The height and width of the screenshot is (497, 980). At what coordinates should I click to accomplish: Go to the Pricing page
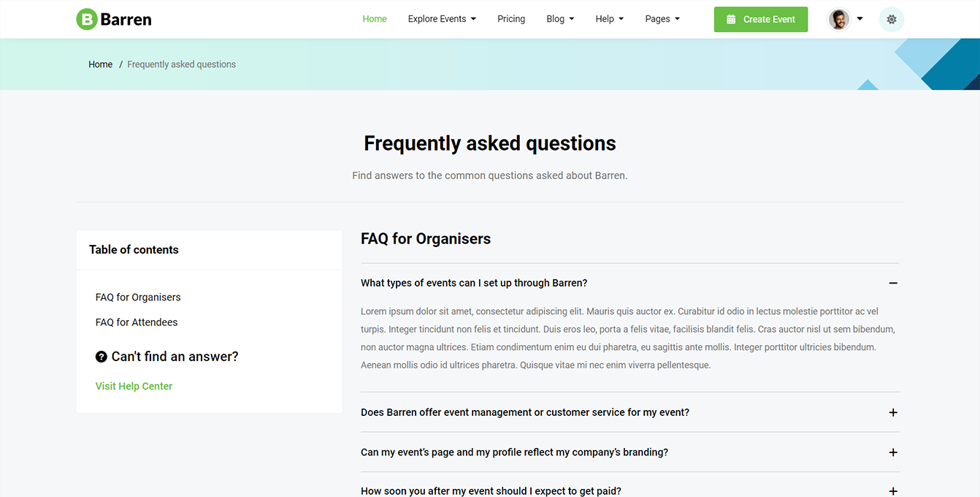511,19
